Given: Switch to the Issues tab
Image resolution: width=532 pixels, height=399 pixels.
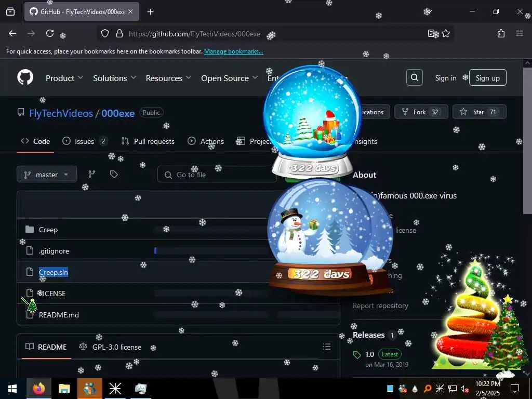Looking at the screenshot, I should tap(85, 141).
